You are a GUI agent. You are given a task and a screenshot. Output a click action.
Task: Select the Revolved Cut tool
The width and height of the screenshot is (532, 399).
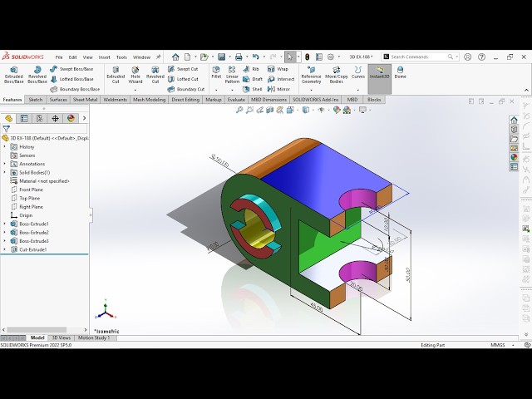(x=155, y=75)
